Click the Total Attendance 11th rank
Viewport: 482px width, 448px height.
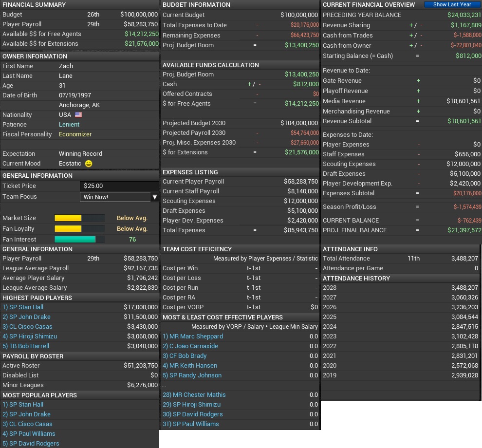(413, 259)
